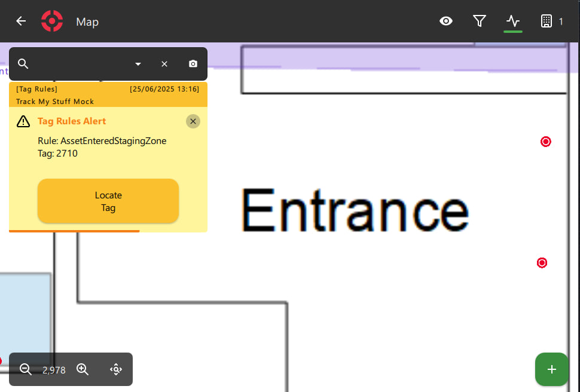Open the filter funnel icon
Screen dimensions: 580x392
click(480, 21)
